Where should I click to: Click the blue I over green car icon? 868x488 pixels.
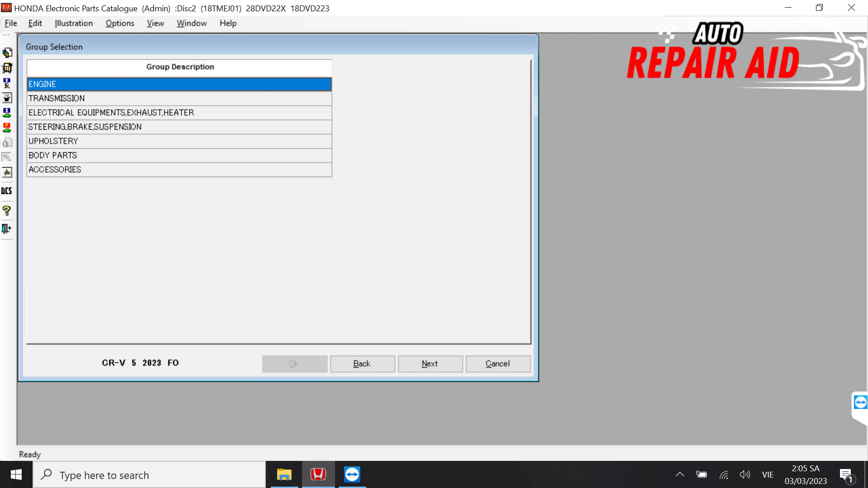(7, 113)
